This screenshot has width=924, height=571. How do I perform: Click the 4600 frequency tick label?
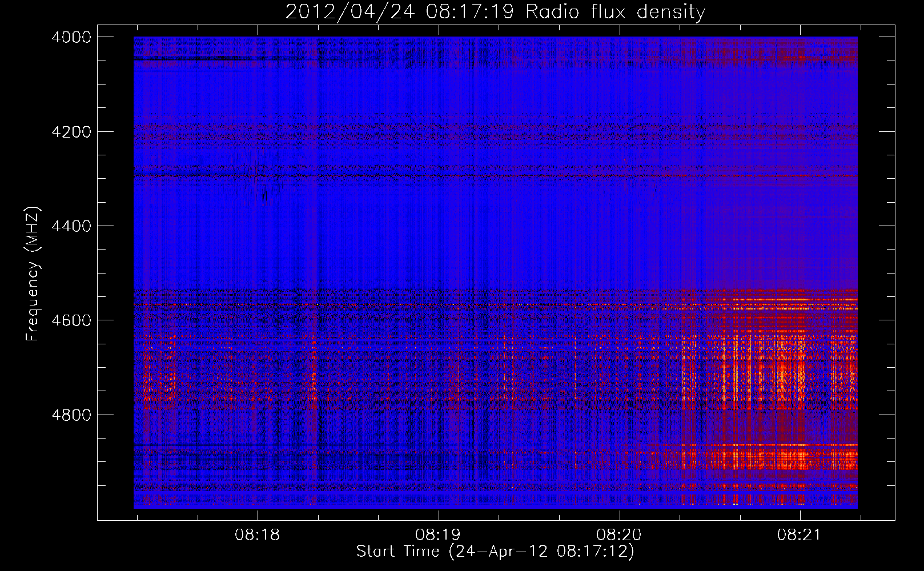click(71, 320)
